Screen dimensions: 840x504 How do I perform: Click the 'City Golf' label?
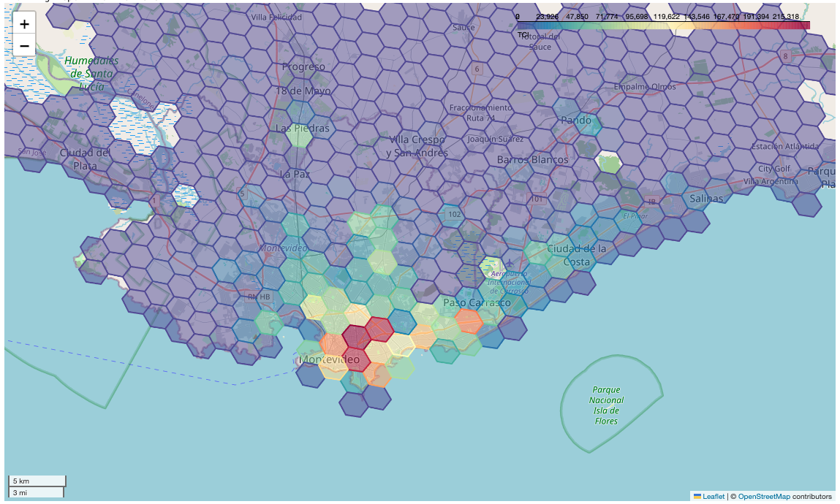coord(774,169)
